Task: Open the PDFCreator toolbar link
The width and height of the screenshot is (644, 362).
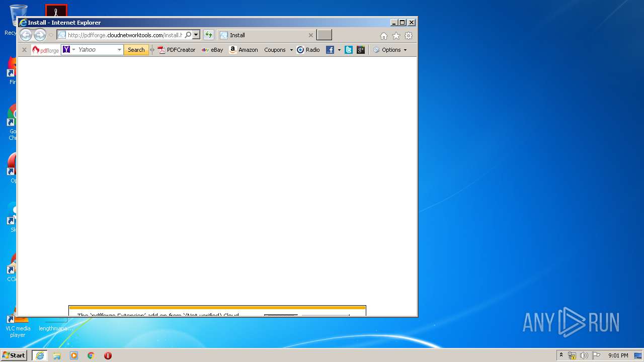Action: [x=177, y=50]
